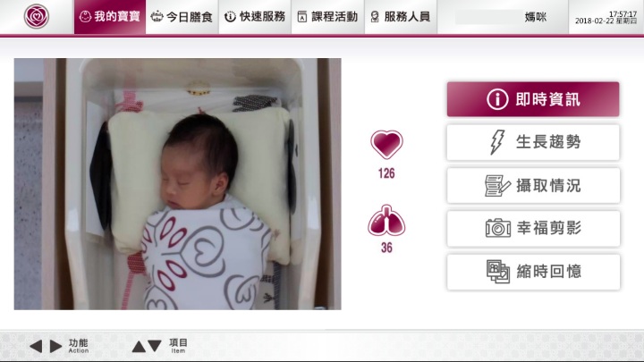This screenshot has height=362, width=644.
Task: Select the heart rate icon
Action: coord(386,145)
